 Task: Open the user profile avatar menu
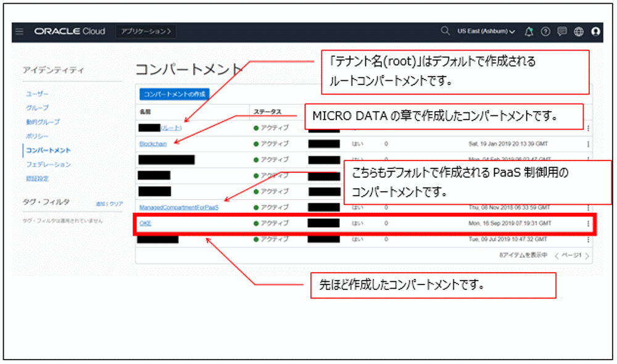(595, 31)
